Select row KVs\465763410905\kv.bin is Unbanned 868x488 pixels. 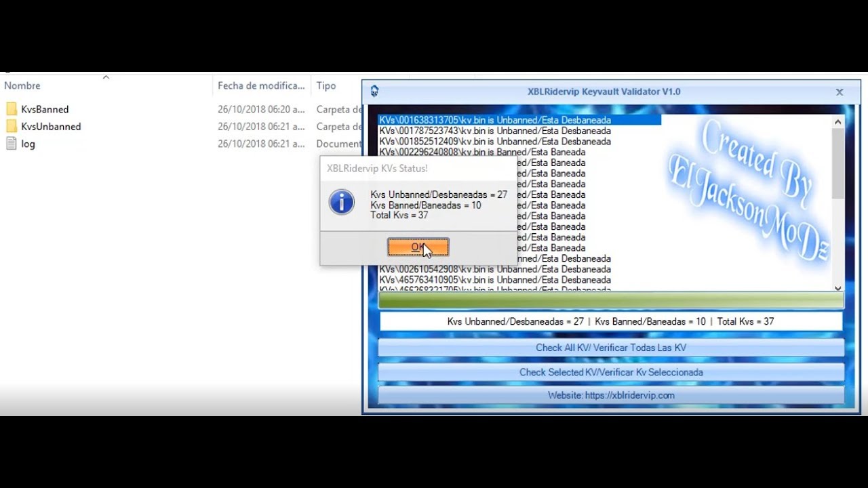[495, 280]
